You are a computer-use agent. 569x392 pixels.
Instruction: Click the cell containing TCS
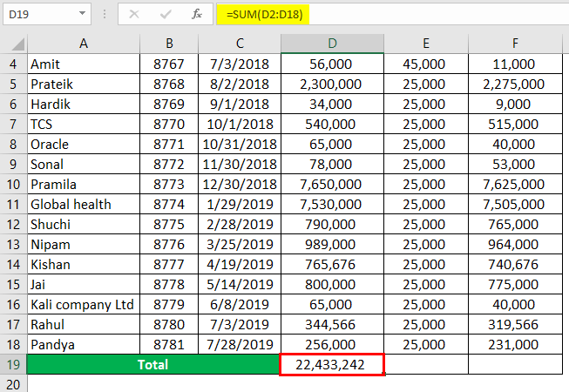84,124
